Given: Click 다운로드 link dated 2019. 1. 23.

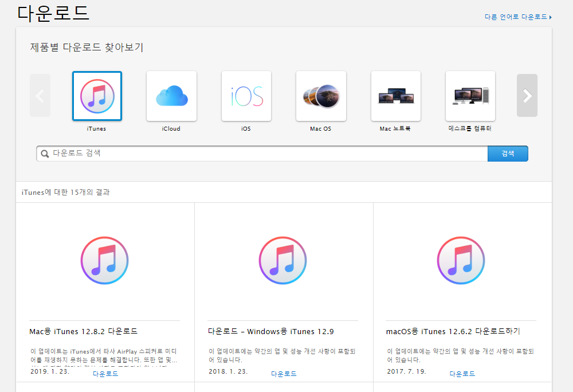Looking at the screenshot, I should pyautogui.click(x=105, y=374).
